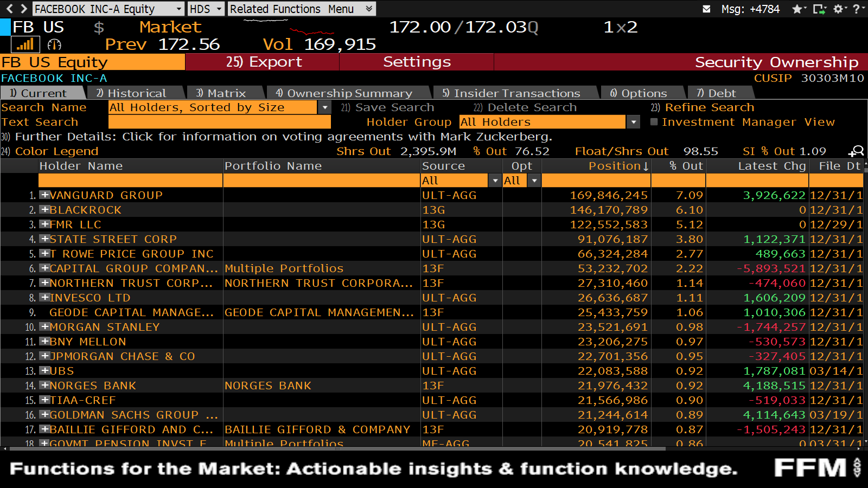Viewport: 868px width, 488px height.
Task: Open Further Details voting agreements link
Action: click(x=277, y=137)
